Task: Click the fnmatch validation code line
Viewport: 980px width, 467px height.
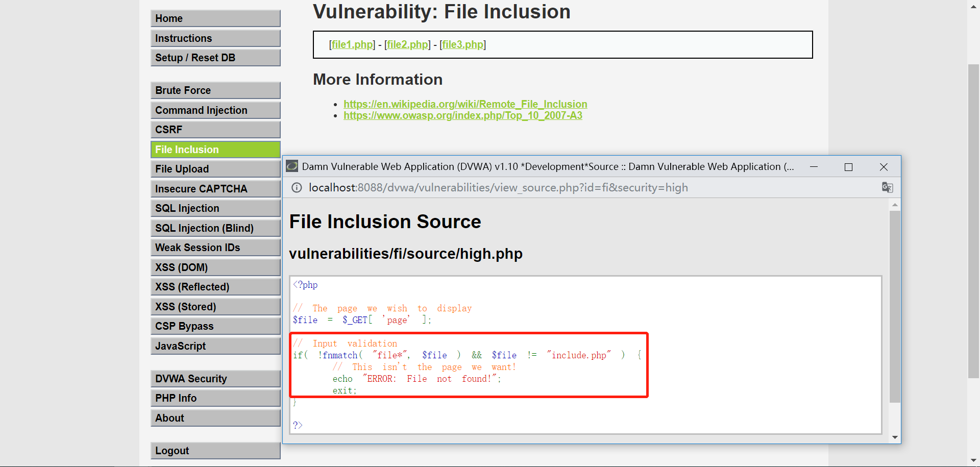Action: [x=468, y=355]
